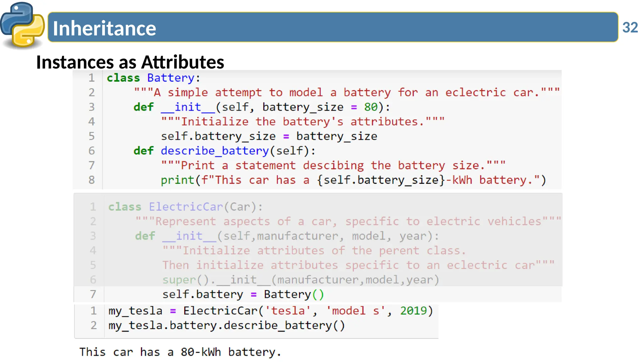Click the "my_tesla = ElectricCar('tesla'..." line
The width and height of the screenshot is (644, 362).
pos(271,311)
